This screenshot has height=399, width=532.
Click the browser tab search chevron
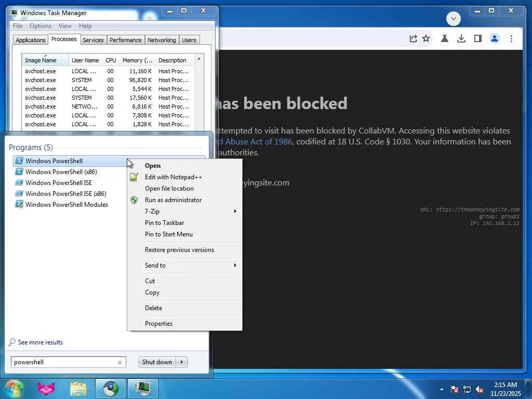(453, 19)
